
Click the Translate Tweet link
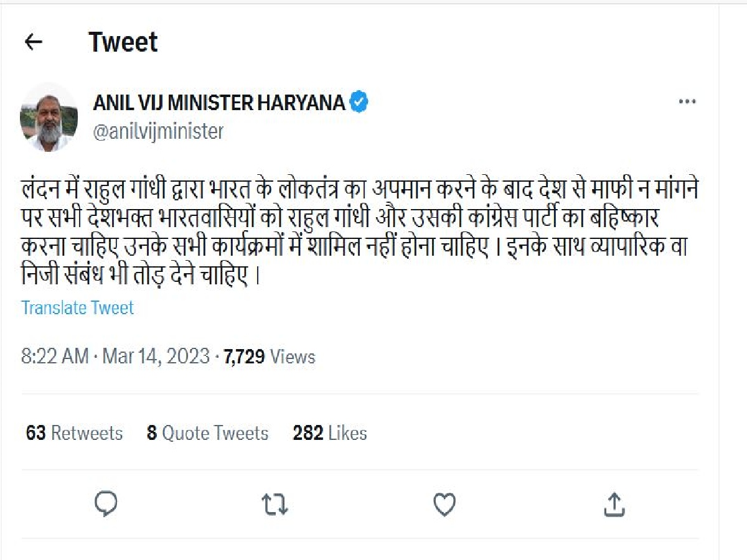tap(77, 307)
